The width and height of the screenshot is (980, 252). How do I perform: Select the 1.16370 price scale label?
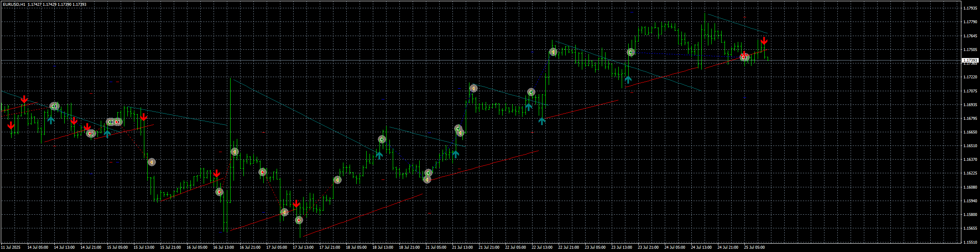point(970,159)
